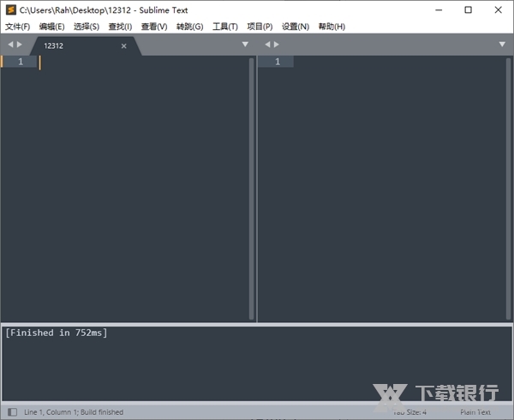Click line number 1 in left pane
The width and height of the screenshot is (514, 420).
click(x=21, y=62)
